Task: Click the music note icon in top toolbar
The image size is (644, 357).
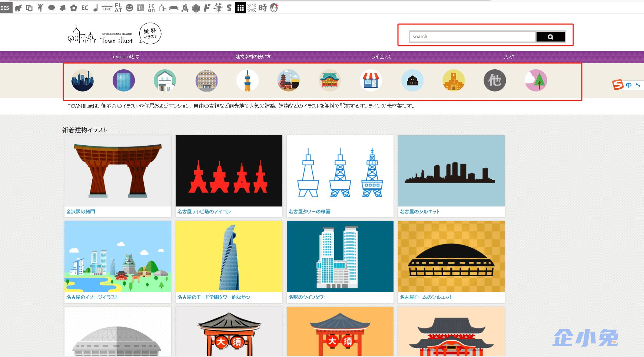Action: 96,8
